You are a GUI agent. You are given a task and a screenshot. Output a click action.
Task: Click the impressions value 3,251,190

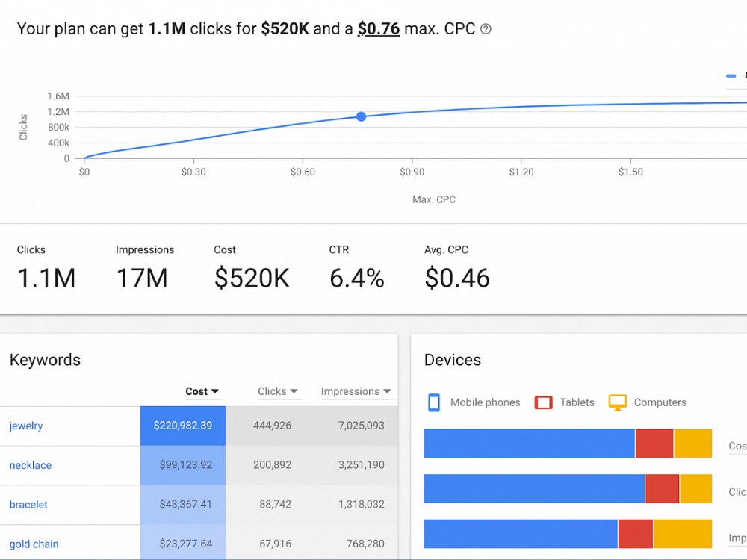point(361,465)
